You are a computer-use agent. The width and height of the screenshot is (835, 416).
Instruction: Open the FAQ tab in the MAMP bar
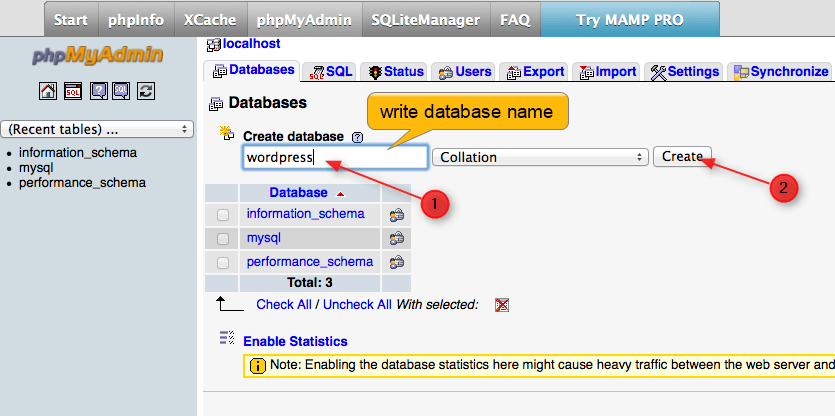(515, 20)
